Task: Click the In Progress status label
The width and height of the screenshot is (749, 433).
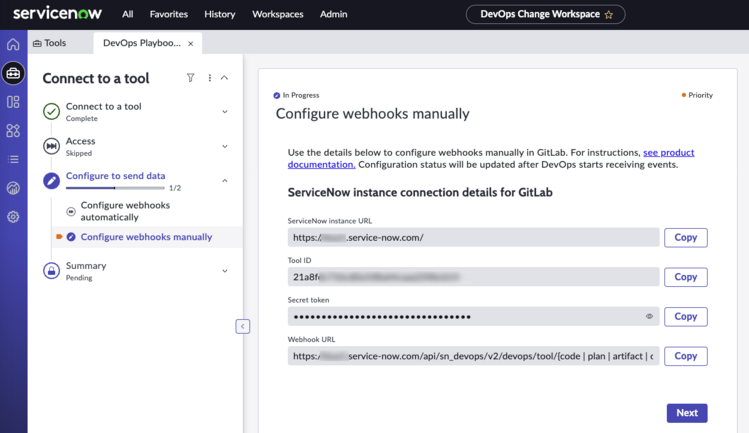Action: (x=300, y=95)
